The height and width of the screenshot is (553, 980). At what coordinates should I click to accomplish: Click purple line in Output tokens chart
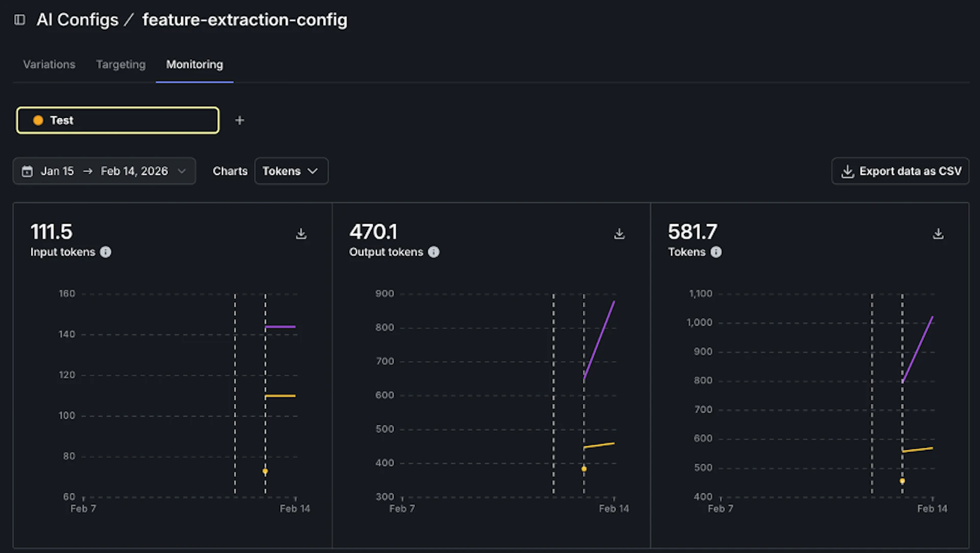coord(599,340)
